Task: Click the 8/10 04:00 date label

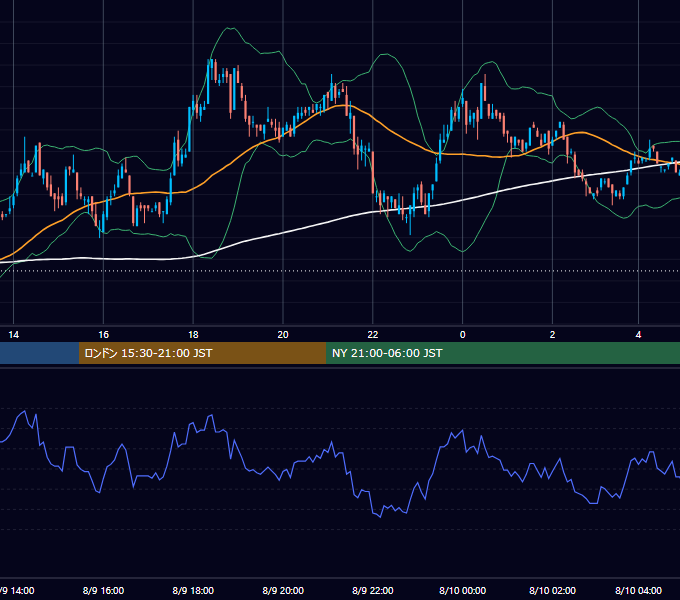Action: point(638,590)
